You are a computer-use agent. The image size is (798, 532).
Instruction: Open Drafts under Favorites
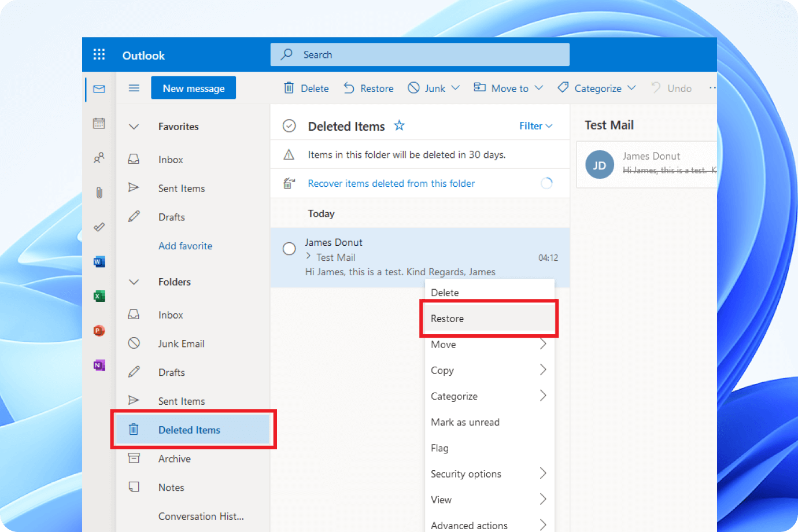point(193,217)
